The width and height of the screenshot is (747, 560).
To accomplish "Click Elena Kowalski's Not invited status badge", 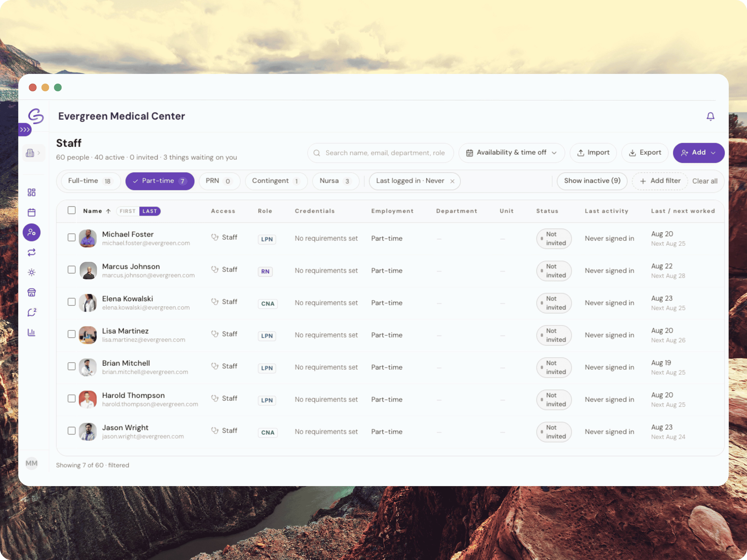I will (554, 303).
